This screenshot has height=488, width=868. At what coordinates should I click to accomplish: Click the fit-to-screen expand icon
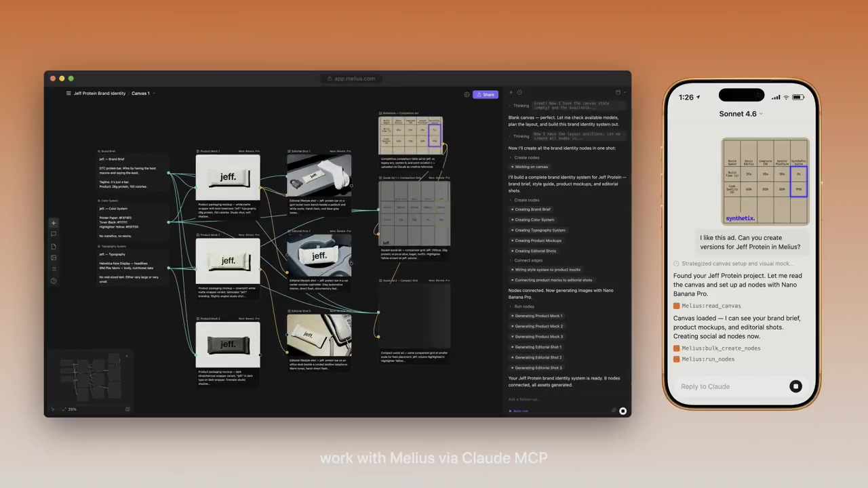point(64,409)
